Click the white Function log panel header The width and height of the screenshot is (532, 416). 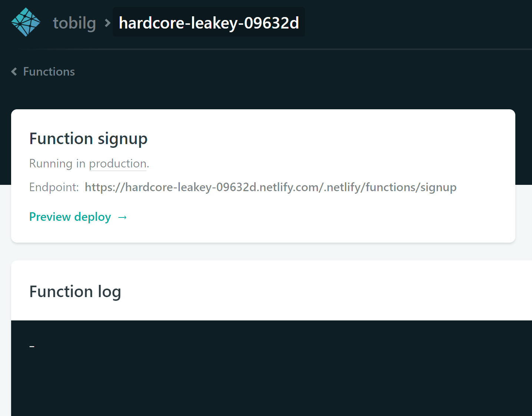point(271,291)
